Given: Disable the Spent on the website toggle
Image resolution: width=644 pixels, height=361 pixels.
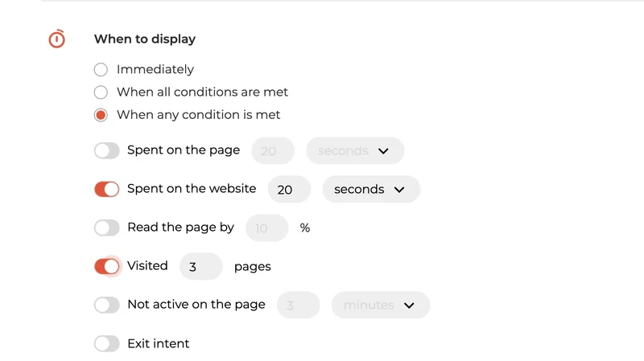Looking at the screenshot, I should 106,189.
